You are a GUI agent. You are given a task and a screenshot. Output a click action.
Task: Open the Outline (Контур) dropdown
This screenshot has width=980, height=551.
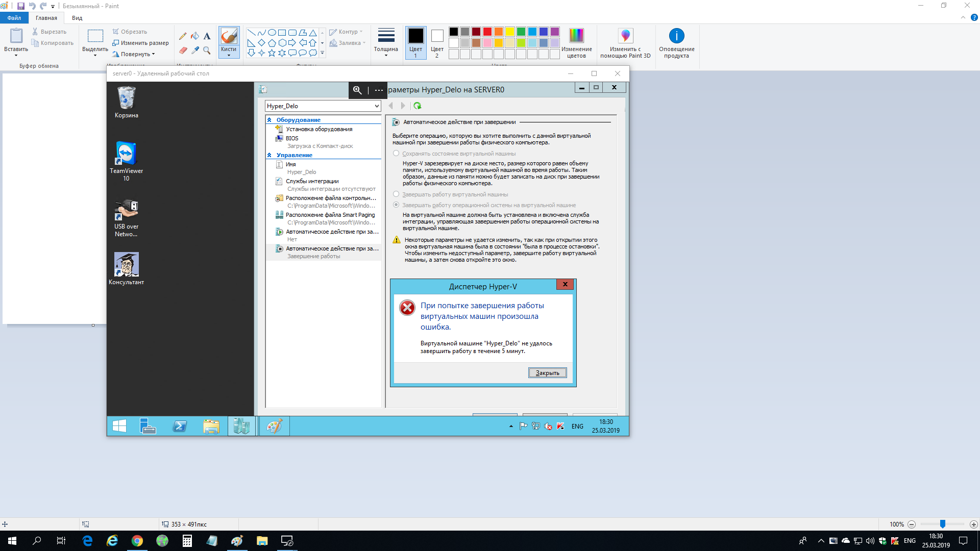pyautogui.click(x=346, y=32)
